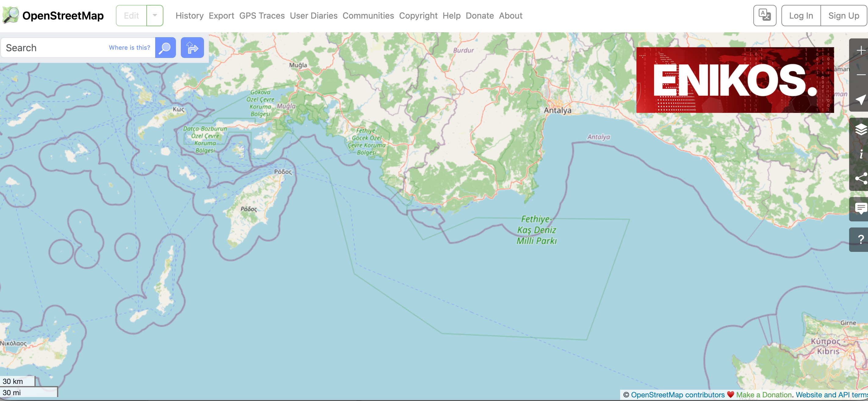The image size is (868, 401).
Task: Click the Burdur label on map
Action: pos(463,50)
